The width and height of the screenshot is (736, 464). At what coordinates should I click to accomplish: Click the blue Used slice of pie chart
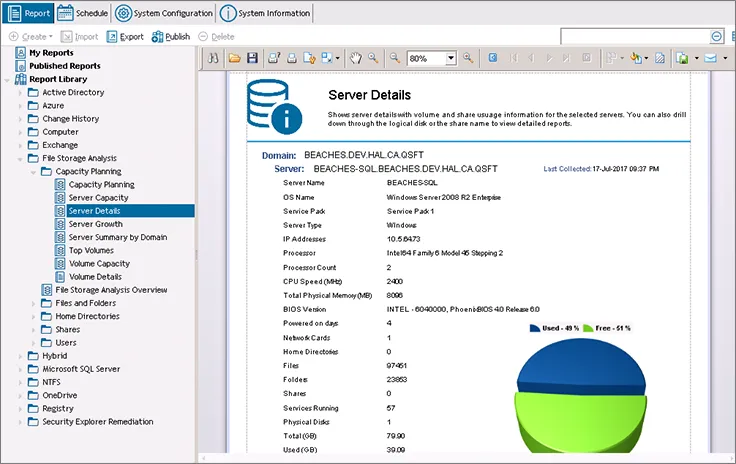[x=581, y=366]
